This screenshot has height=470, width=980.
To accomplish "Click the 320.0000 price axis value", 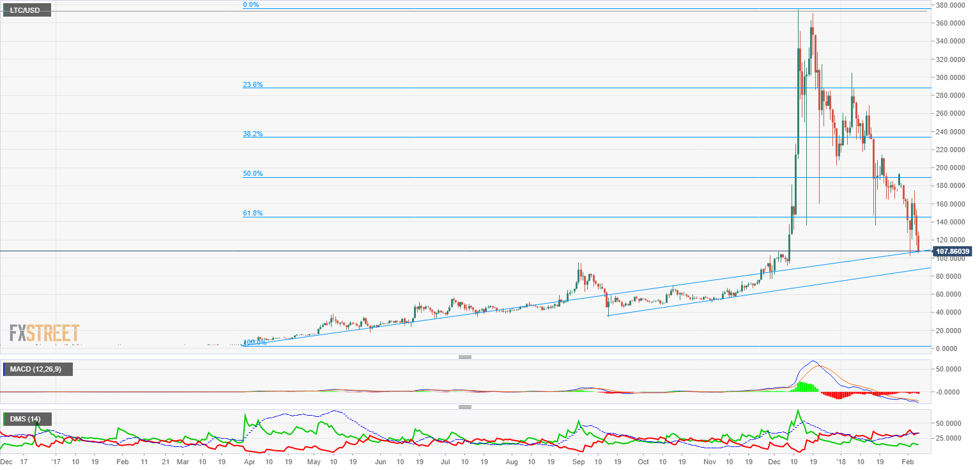I will (x=951, y=59).
